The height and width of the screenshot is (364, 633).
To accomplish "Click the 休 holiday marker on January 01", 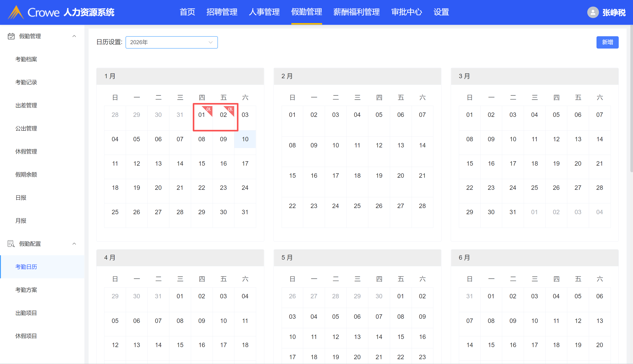I will (209, 109).
